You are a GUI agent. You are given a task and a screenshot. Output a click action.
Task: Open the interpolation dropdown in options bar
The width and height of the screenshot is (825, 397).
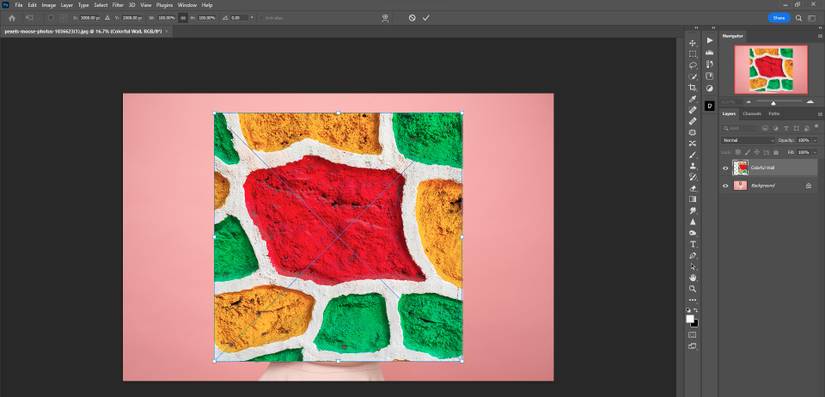click(x=252, y=18)
